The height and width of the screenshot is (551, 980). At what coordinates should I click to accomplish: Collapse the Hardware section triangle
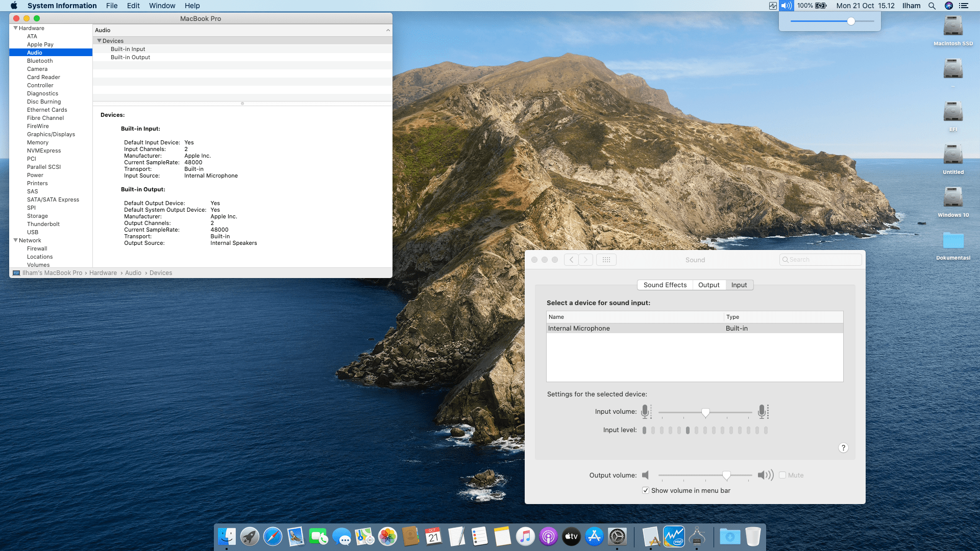(x=15, y=28)
